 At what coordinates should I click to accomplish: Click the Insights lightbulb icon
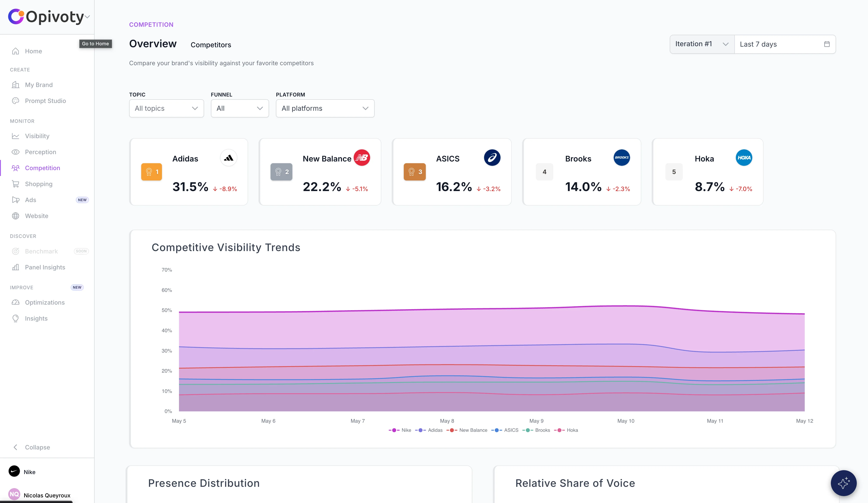16,318
